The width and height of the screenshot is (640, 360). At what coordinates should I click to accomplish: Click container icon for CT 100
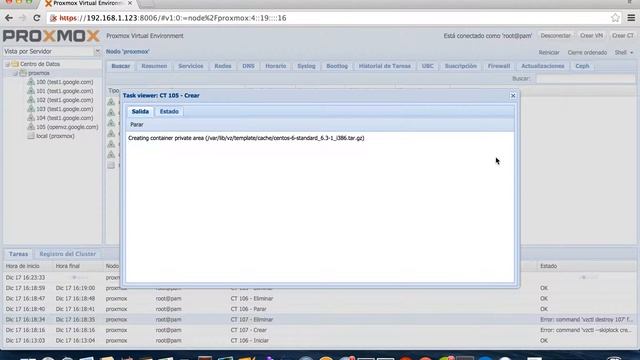[31, 82]
